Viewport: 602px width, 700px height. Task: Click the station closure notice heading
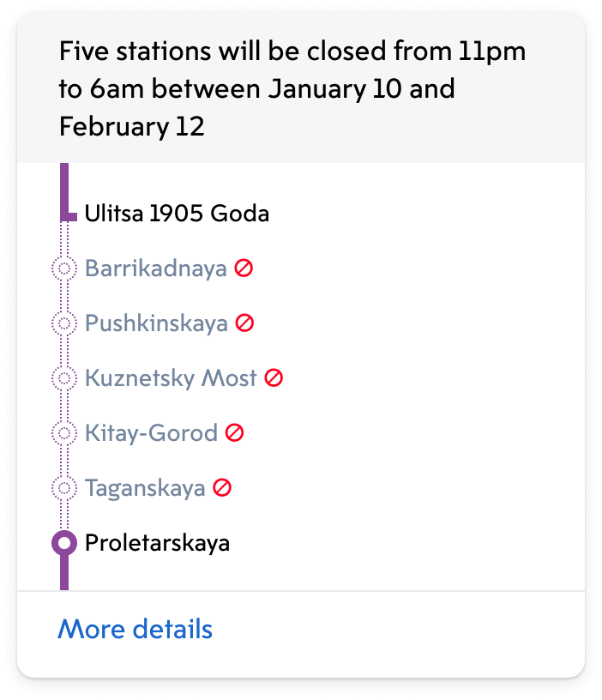(x=292, y=89)
